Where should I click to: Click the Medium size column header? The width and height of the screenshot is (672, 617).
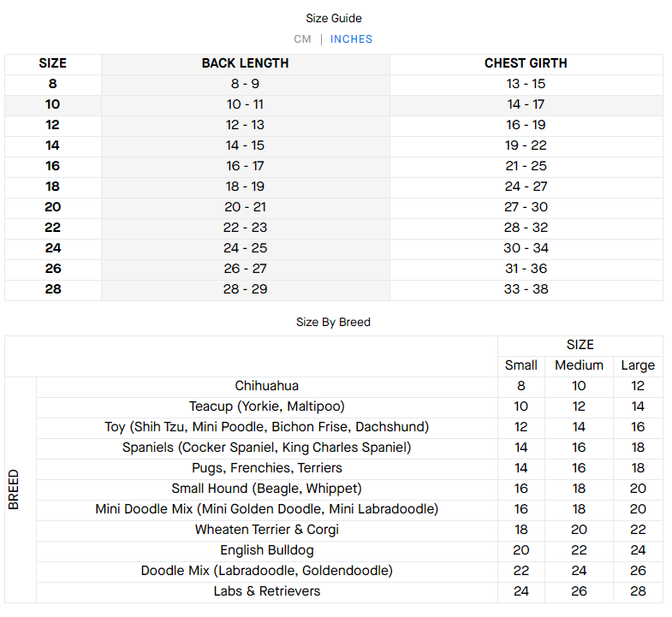[579, 365]
